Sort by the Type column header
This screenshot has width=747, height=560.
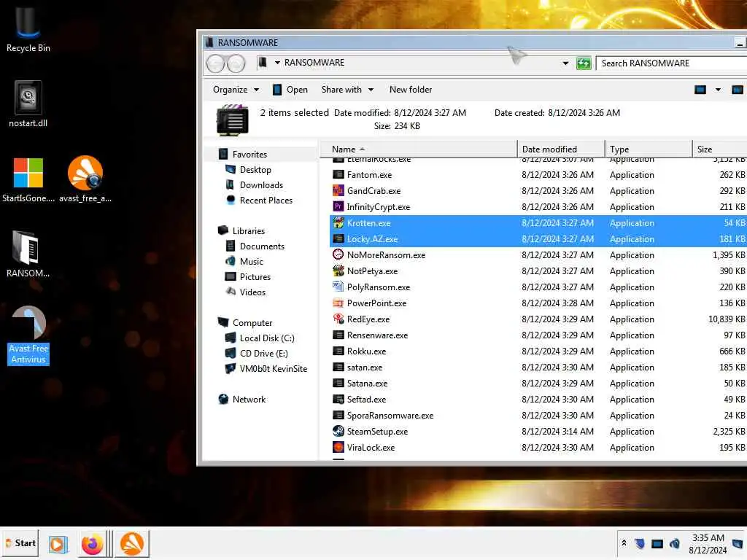pos(649,149)
